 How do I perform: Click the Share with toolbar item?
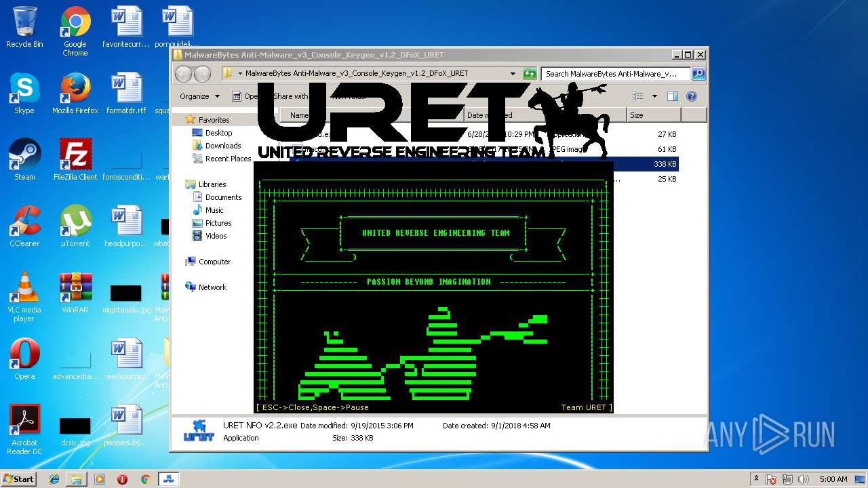[291, 96]
